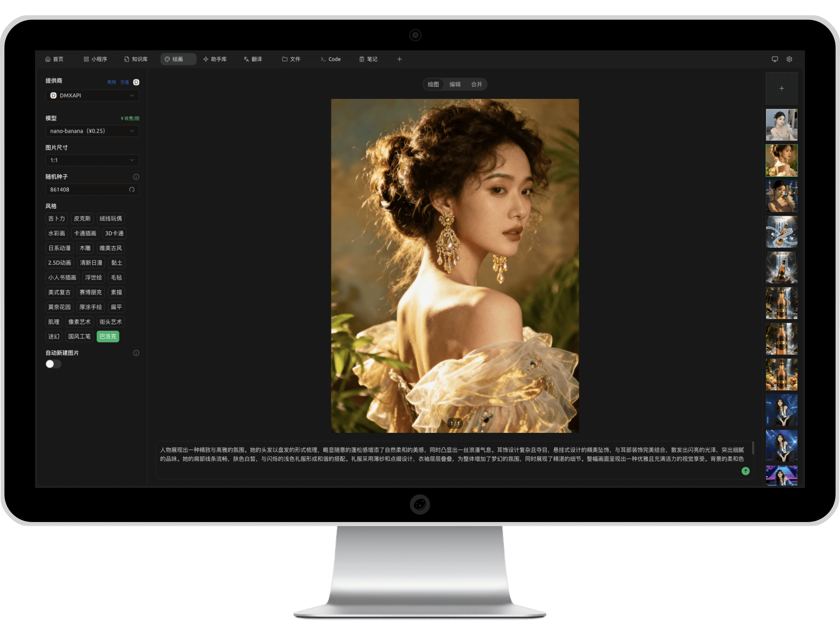The image size is (840, 638).
Task: Toggle the 自动新建图片 switch
Action: pos(53,364)
